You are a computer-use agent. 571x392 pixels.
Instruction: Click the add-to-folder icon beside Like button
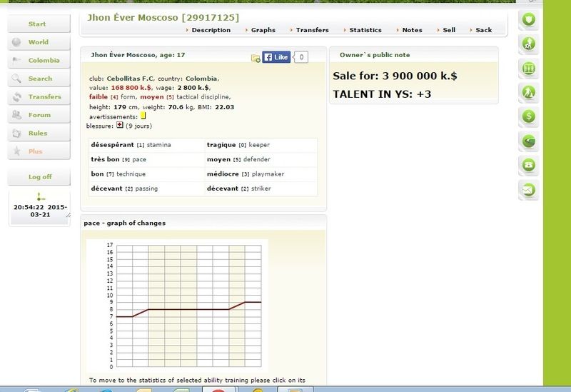point(256,58)
